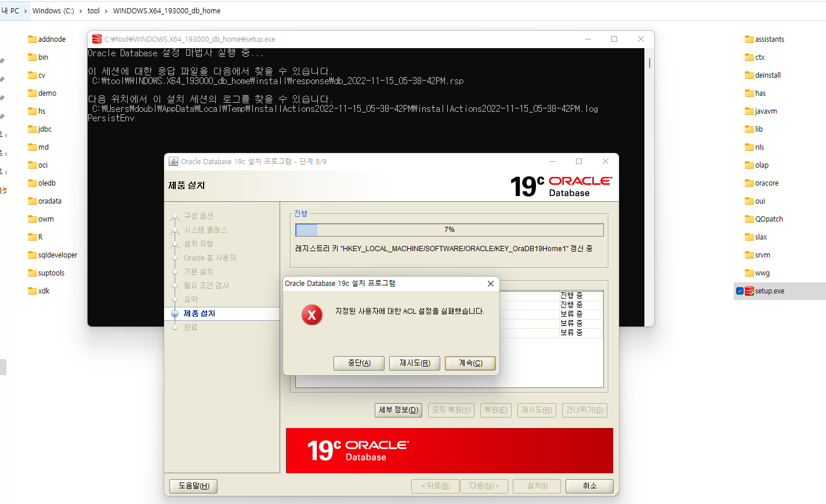Click the registry key status message text
Viewport: 826px width, 504px height.
point(444,249)
